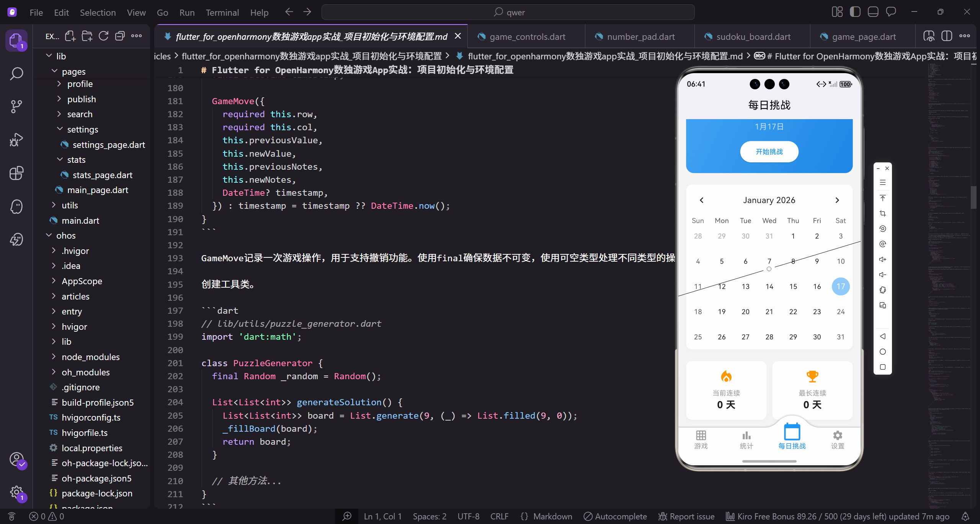Click the qwer command search field
Viewport: 980px width, 524px height.
[x=508, y=12]
